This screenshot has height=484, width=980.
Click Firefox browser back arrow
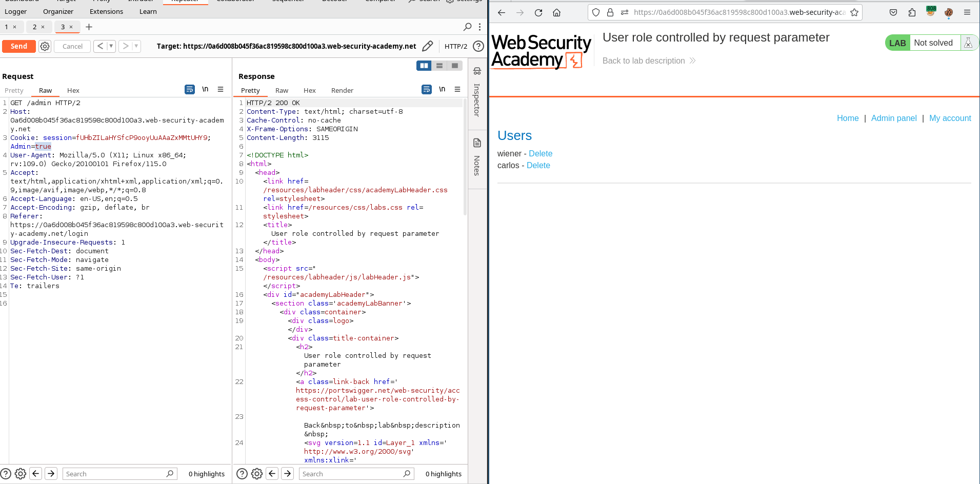[502, 12]
